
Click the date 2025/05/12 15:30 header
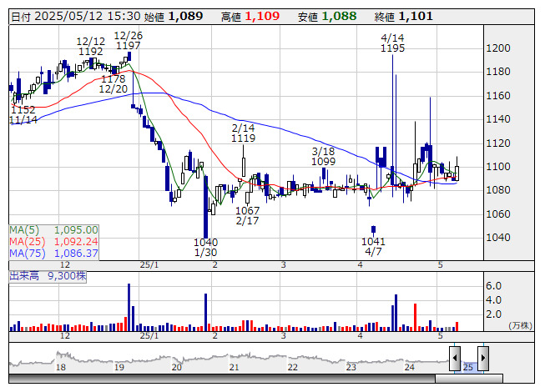tap(76, 17)
